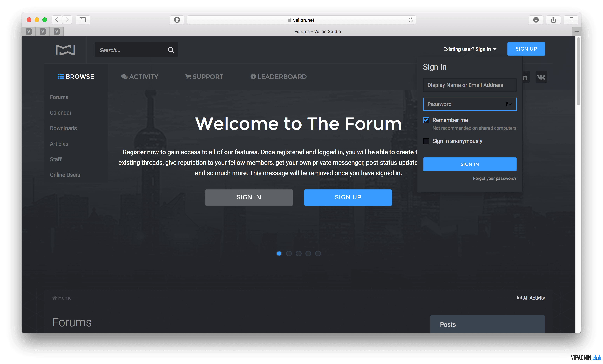Click the blue SIGN UP hero button
This screenshot has width=603, height=364.
[x=348, y=197]
